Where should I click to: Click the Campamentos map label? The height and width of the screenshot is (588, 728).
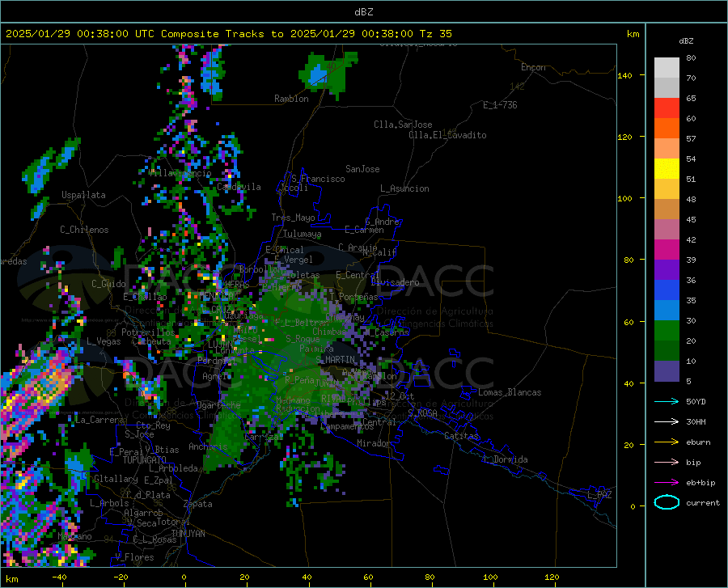(x=347, y=426)
